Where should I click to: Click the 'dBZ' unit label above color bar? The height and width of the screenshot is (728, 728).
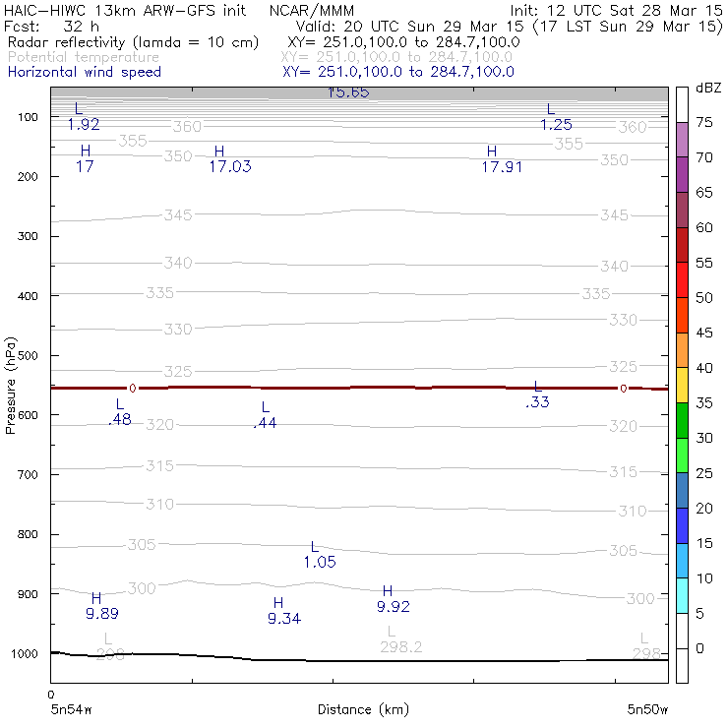[708, 88]
